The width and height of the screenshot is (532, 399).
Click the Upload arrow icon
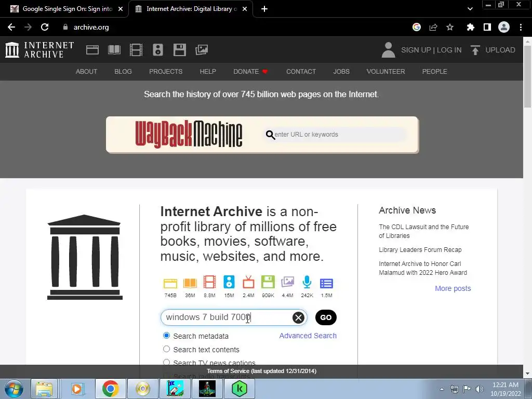click(x=475, y=50)
